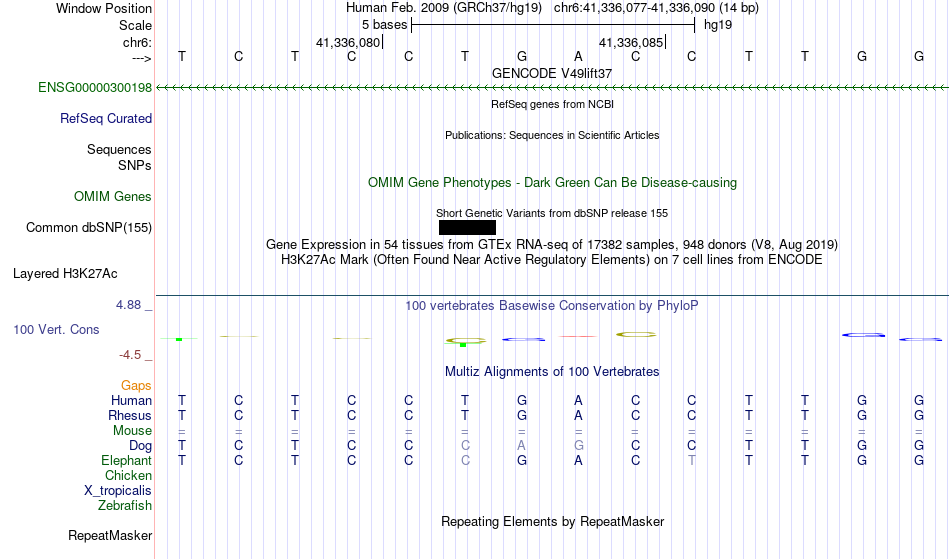The image size is (950, 559).
Task: Click the faded T mismatch in Elephant row
Action: (691, 461)
